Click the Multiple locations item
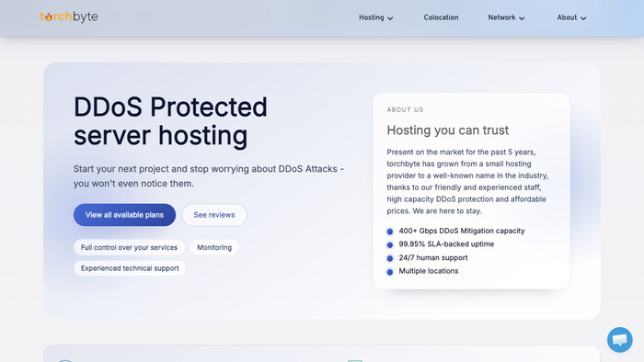 click(429, 271)
